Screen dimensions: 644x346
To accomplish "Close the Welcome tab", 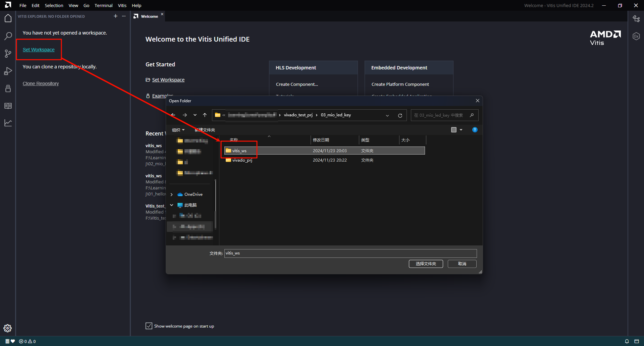I will click(x=162, y=14).
